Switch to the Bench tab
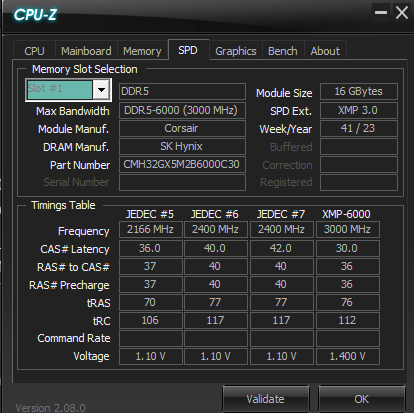The image size is (414, 413). (283, 51)
